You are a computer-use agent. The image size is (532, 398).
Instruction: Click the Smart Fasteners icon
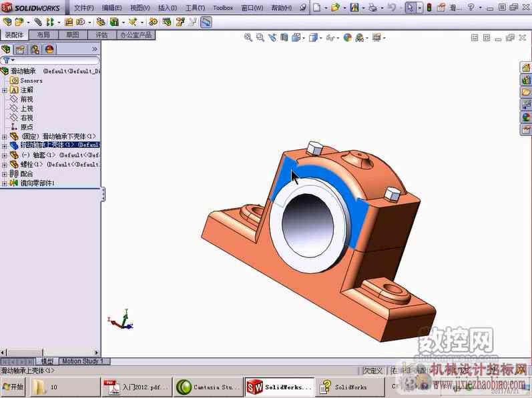[x=69, y=23]
